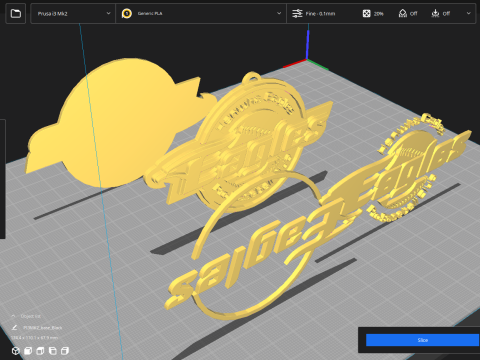
Task: Expand print settings panel with chevron
Action: click(x=468, y=14)
